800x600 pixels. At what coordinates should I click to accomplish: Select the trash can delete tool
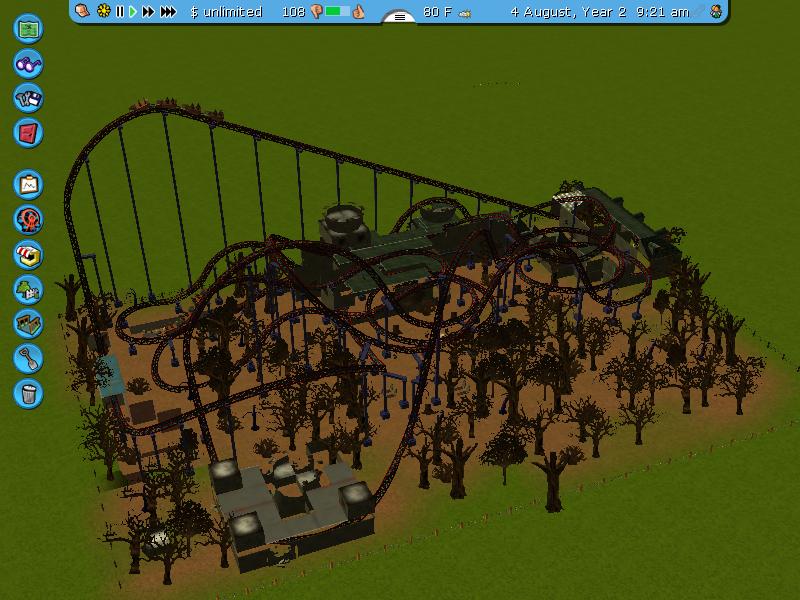28,394
